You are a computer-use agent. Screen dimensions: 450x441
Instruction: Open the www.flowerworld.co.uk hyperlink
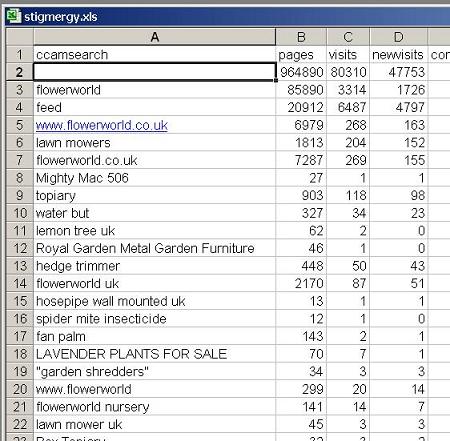[102, 125]
